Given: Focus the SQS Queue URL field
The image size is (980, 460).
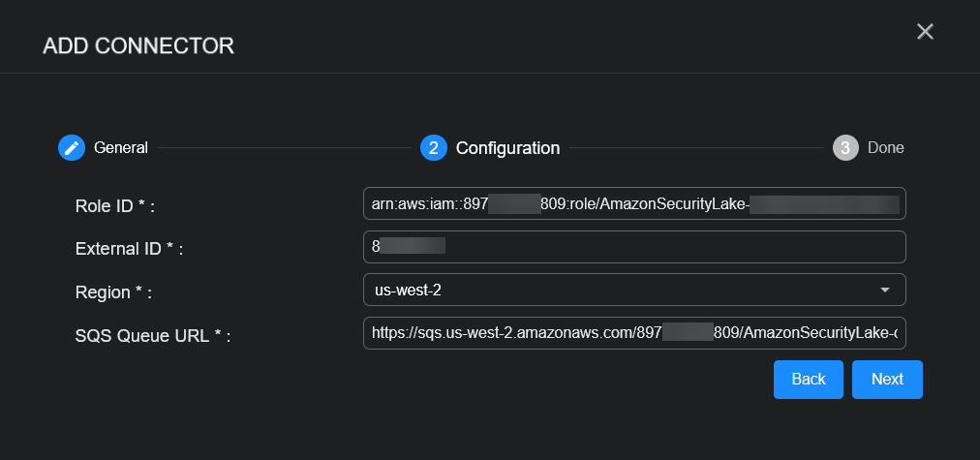Looking at the screenshot, I should 634,333.
